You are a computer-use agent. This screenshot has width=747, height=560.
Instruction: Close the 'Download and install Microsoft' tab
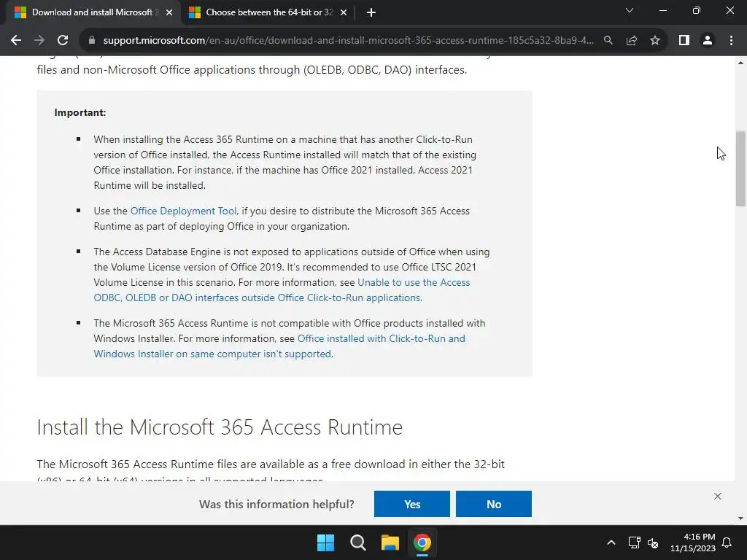click(x=169, y=13)
